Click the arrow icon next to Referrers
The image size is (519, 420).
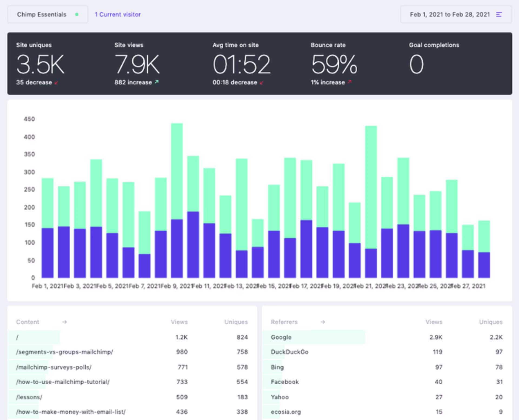(323, 322)
